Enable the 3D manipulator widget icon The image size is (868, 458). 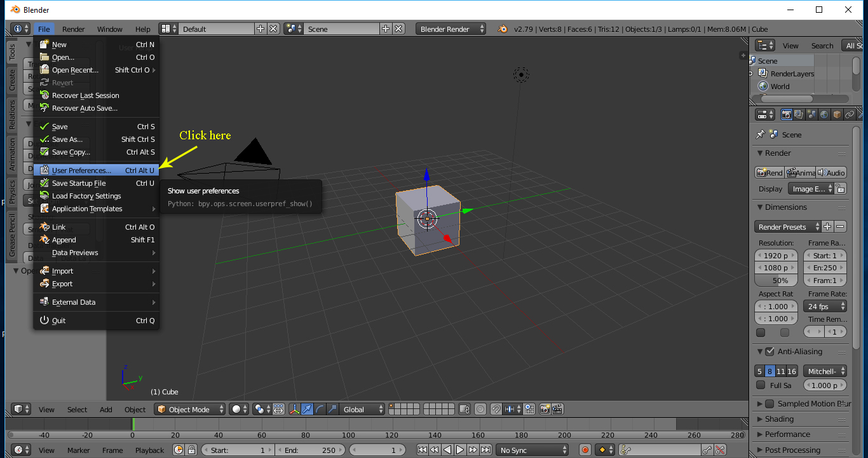pyautogui.click(x=295, y=410)
